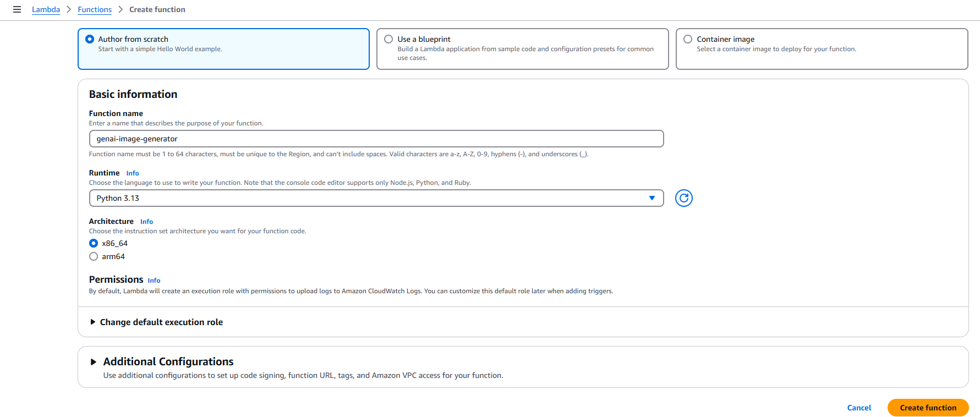
Task: Choose x86_64 architecture
Action: [94, 243]
